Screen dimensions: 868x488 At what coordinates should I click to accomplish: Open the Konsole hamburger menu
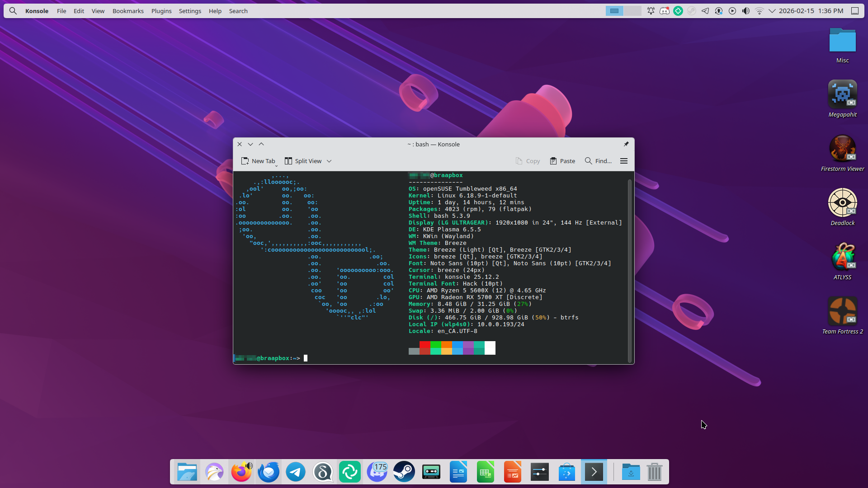(624, 161)
